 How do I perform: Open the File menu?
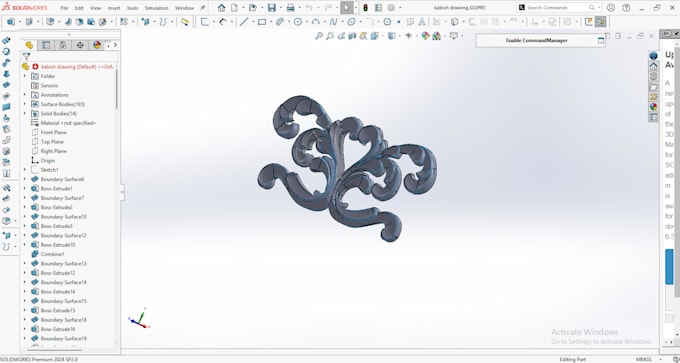[64, 8]
